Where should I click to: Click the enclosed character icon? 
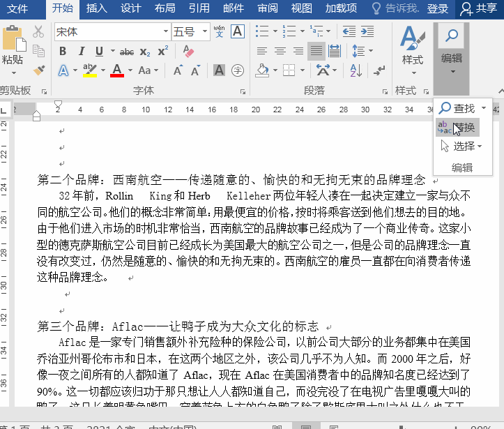pos(238,70)
